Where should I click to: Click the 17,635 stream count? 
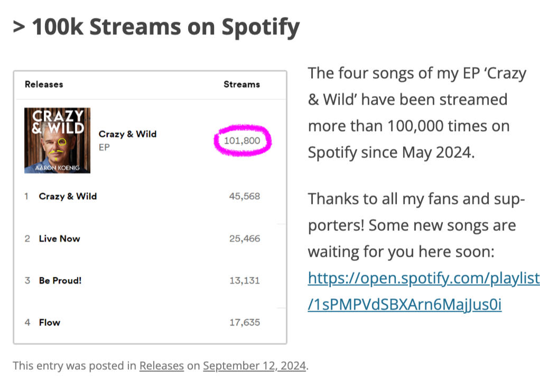coord(244,322)
